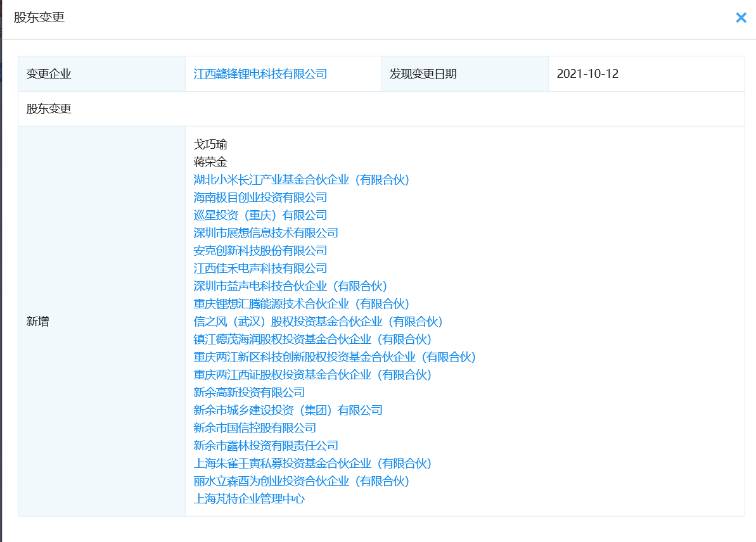Open 信之风（武汉）股权投资基金 link
The image size is (756, 542).
[x=318, y=322]
